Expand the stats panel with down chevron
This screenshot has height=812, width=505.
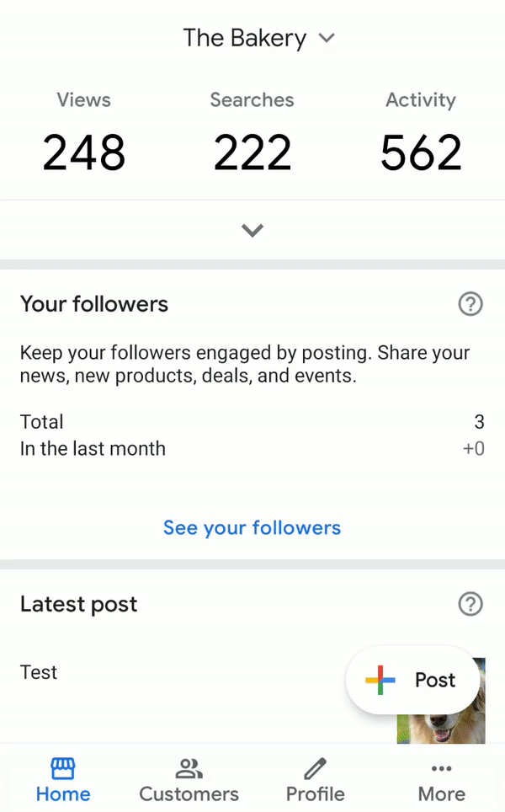[252, 230]
